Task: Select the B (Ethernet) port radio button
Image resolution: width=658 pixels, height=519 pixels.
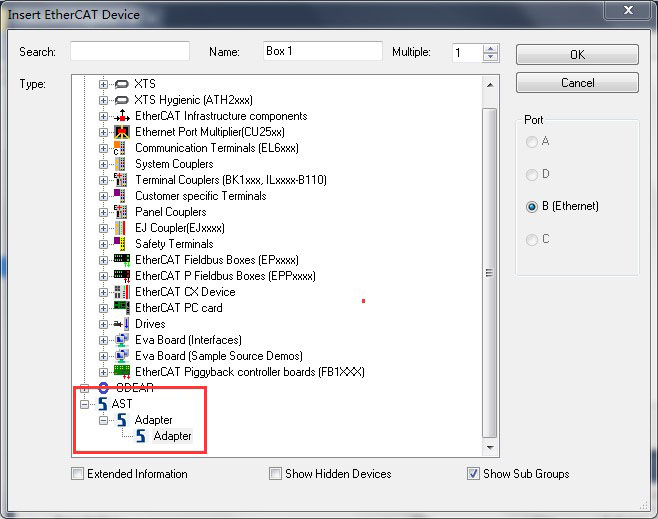Action: pos(532,207)
